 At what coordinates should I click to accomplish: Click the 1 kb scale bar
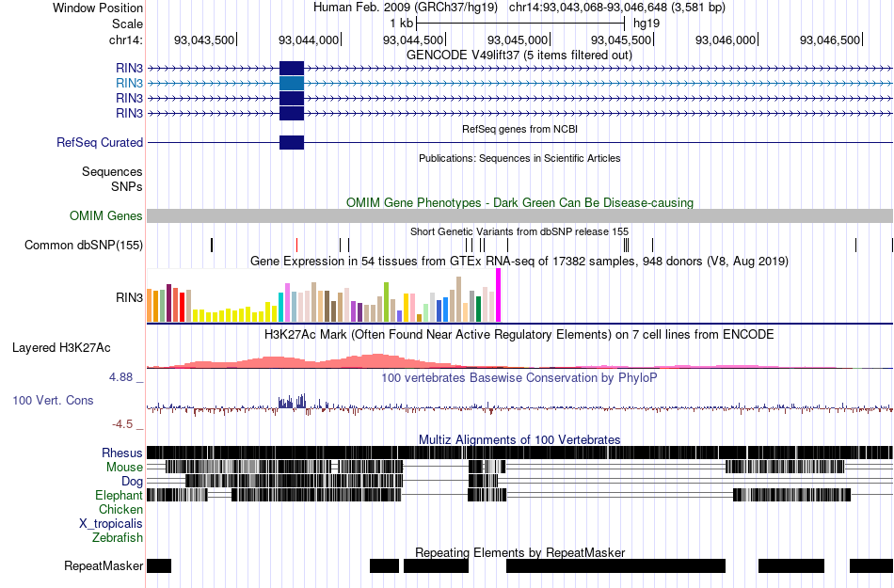point(520,24)
